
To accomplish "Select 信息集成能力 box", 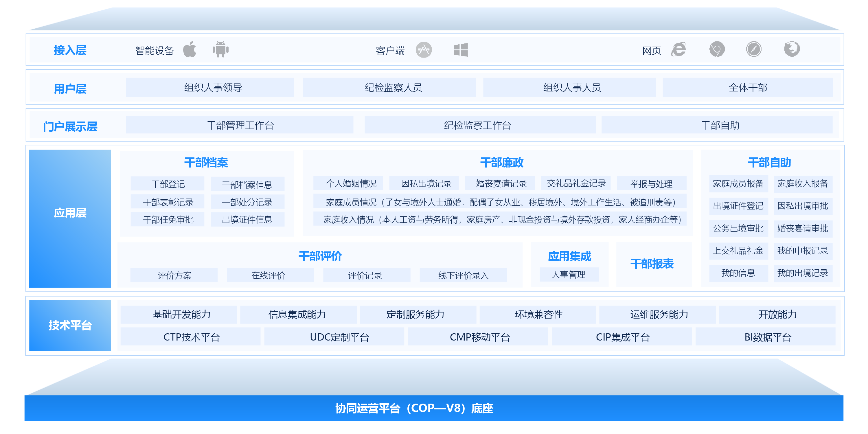I will click(299, 315).
